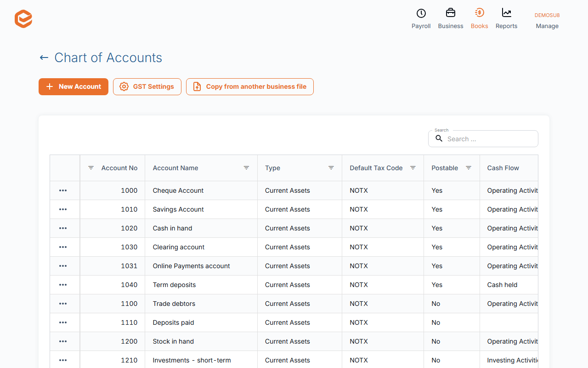Open filter for Account No column

click(x=91, y=168)
